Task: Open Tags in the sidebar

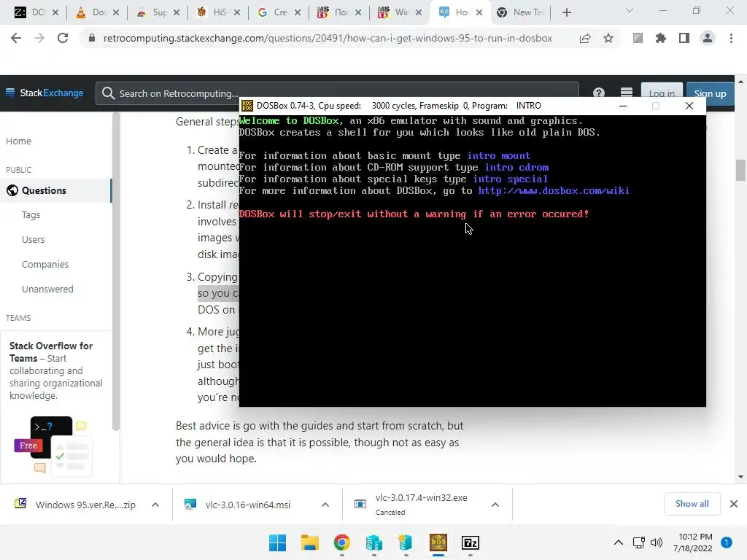Action: [x=31, y=215]
